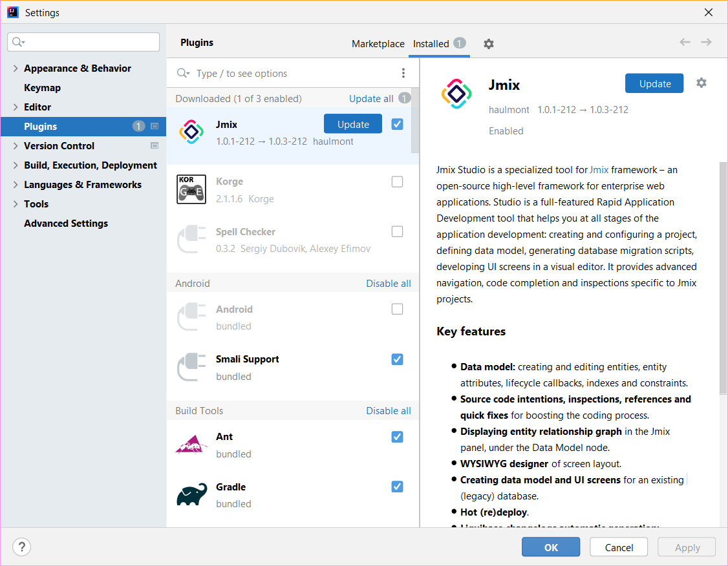Uncheck the Smali Support plugin
728x566 pixels.
[398, 359]
